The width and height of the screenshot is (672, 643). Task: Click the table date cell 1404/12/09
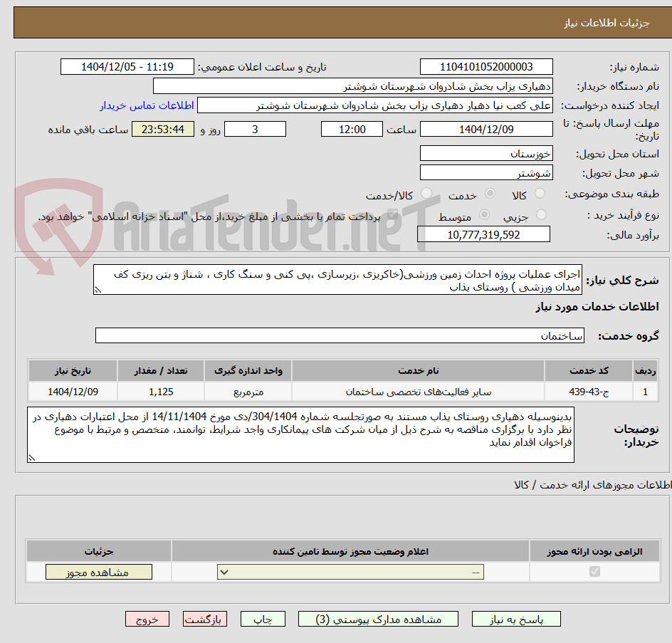pos(73,392)
